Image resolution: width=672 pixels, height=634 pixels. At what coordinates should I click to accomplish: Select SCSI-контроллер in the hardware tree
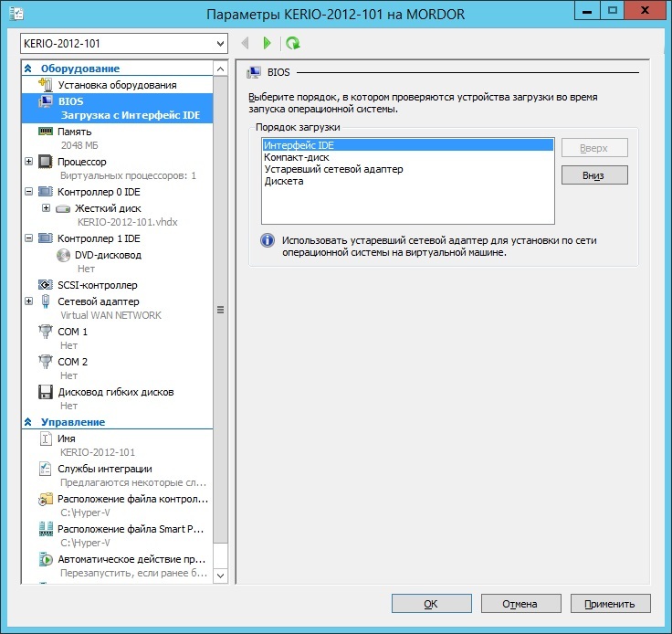(97, 285)
